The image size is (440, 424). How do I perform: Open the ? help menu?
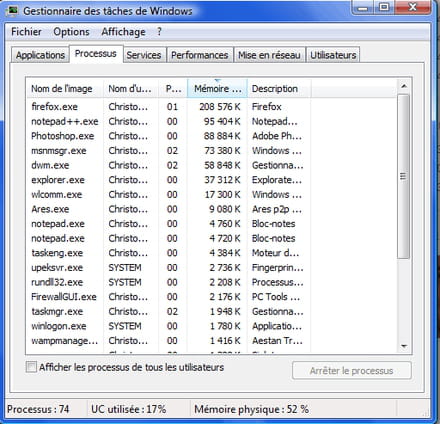tap(159, 32)
